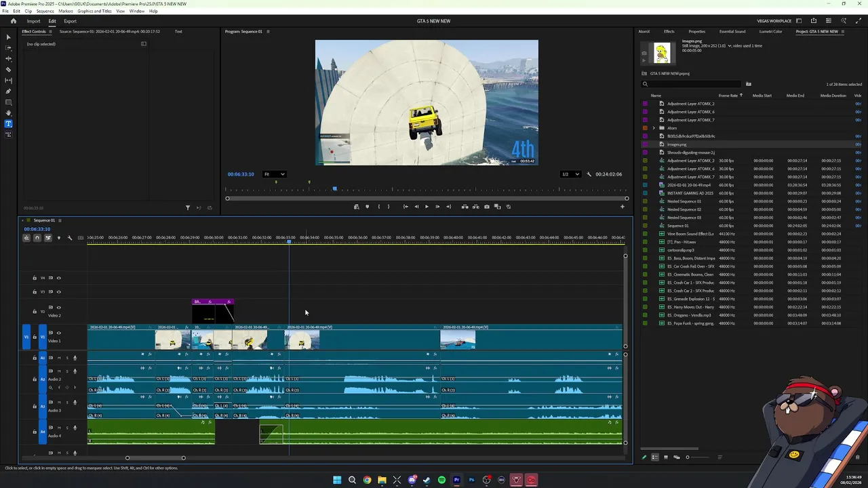The width and height of the screenshot is (868, 488).
Task: Toggle insert sequences as nests option
Action: 26,238
